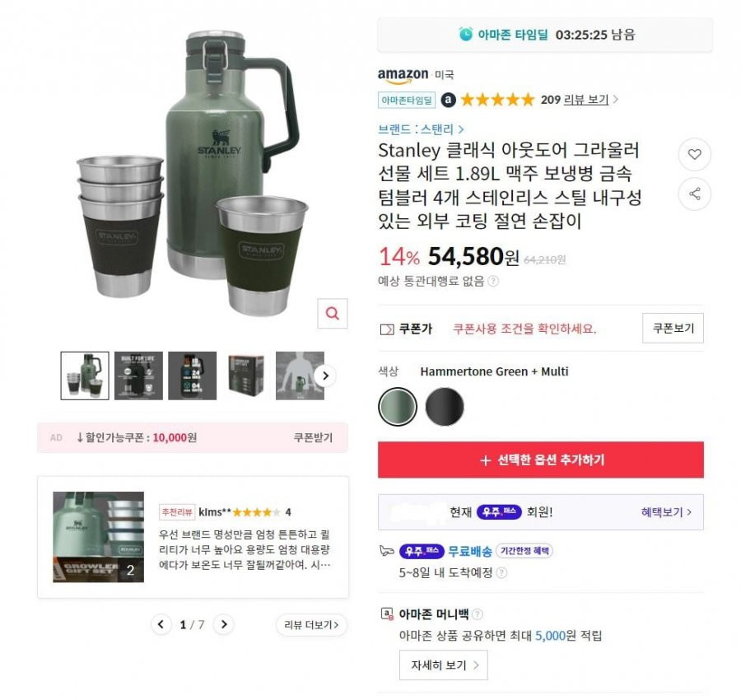Click the help icon beside 5~8일 내 도착예정
Screen dimensions: 741x700
[502, 573]
